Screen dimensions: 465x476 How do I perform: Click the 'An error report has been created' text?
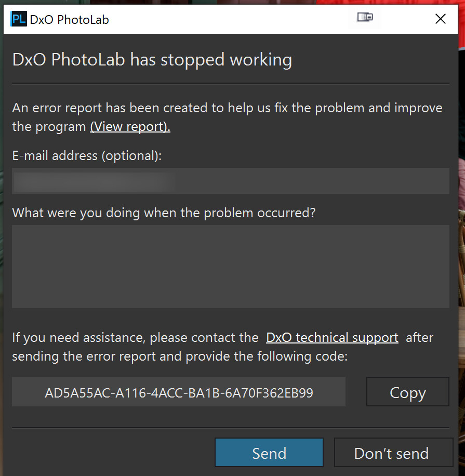227,108
